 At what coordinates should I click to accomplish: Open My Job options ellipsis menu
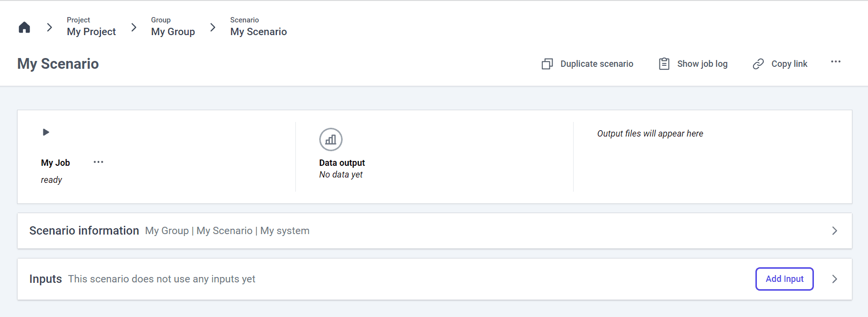point(98,162)
